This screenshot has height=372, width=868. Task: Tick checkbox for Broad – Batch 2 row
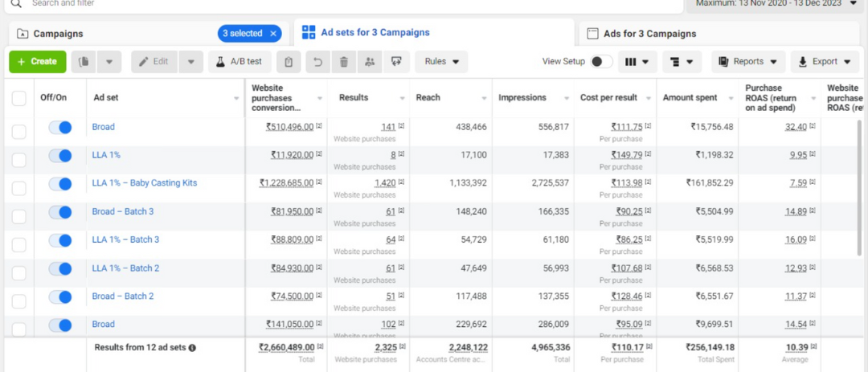pyautogui.click(x=18, y=301)
